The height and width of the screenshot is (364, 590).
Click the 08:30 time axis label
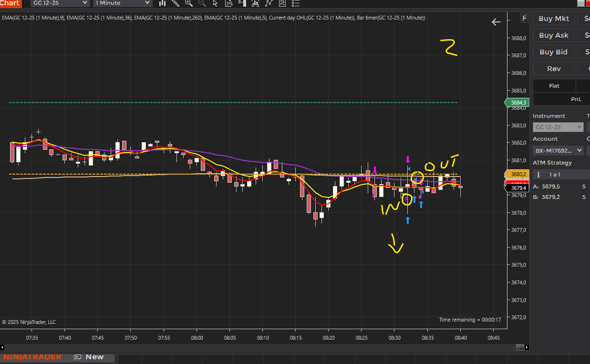pyautogui.click(x=394, y=338)
